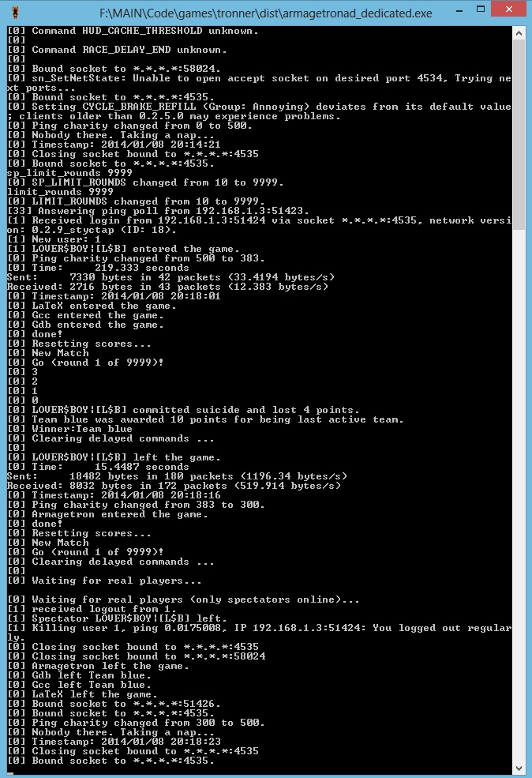
Task: Click the 'Command HUD_CACHE_THRESHOLD unknown' line
Action: coord(133,31)
